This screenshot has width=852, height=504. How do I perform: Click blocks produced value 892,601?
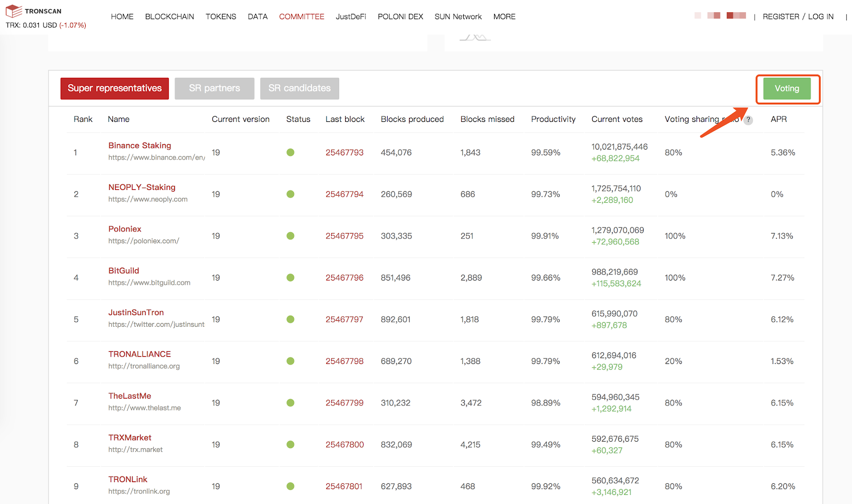point(396,319)
